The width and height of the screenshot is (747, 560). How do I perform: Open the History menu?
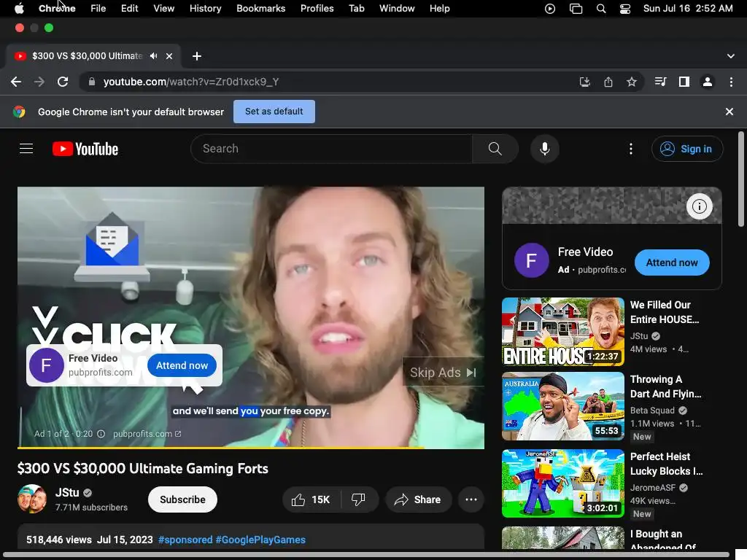point(205,9)
